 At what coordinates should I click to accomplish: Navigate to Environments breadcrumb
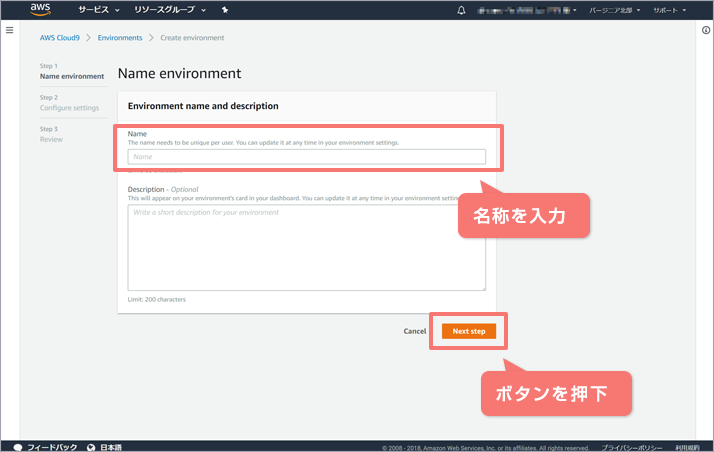(119, 38)
